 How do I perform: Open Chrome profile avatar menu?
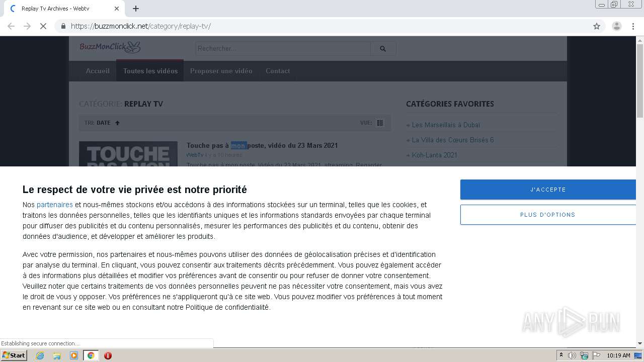(617, 26)
